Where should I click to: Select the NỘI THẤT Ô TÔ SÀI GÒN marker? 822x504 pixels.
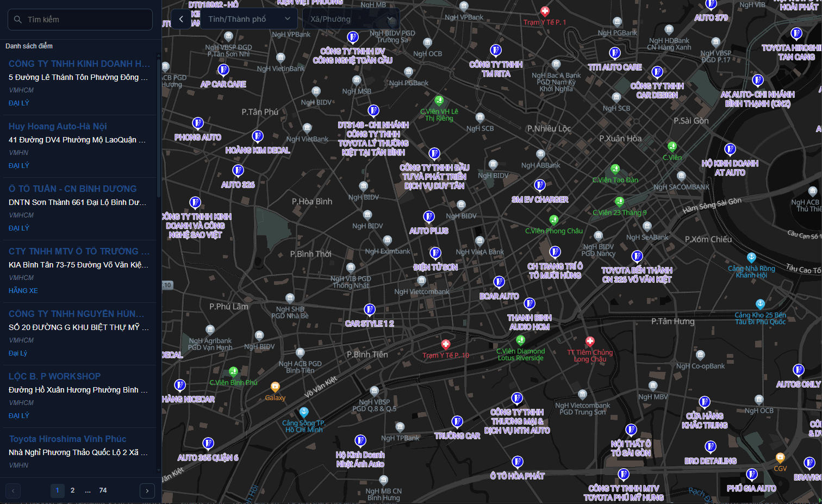(631, 430)
